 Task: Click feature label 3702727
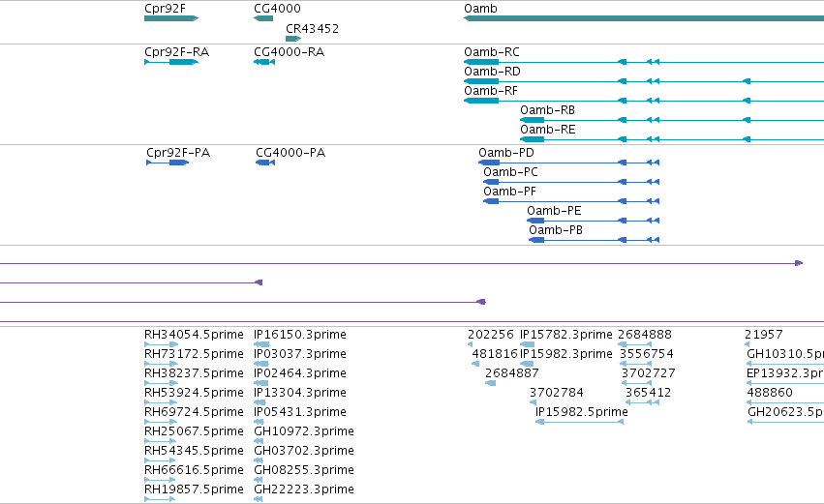point(649,373)
